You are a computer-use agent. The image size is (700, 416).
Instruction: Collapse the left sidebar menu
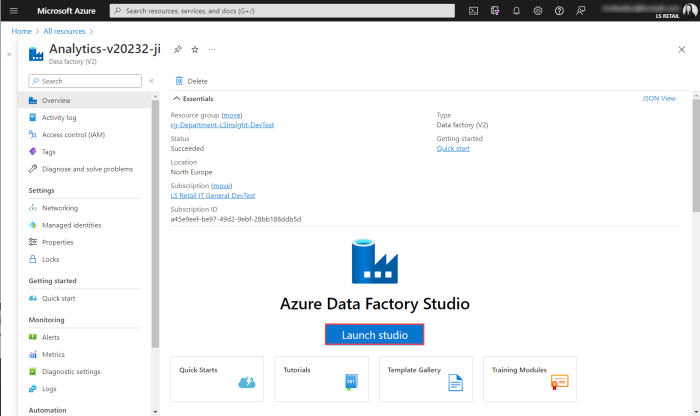[151, 81]
